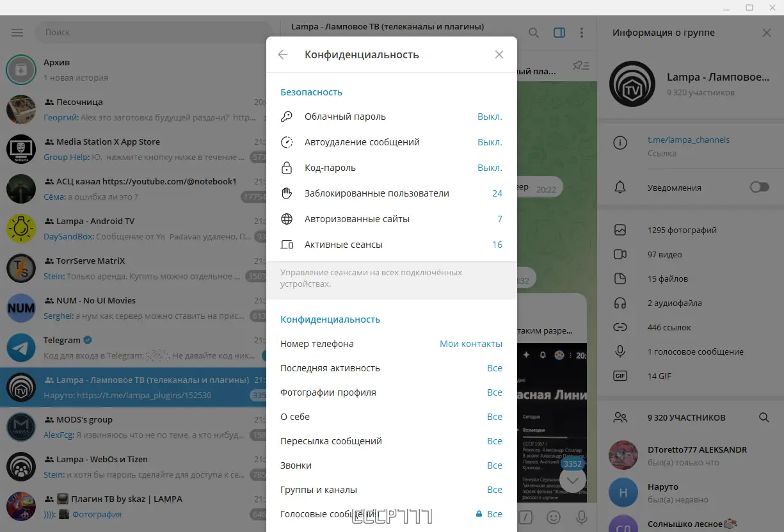The height and width of the screenshot is (532, 784).
Task: Click the key icon for cloud password
Action: point(287,117)
